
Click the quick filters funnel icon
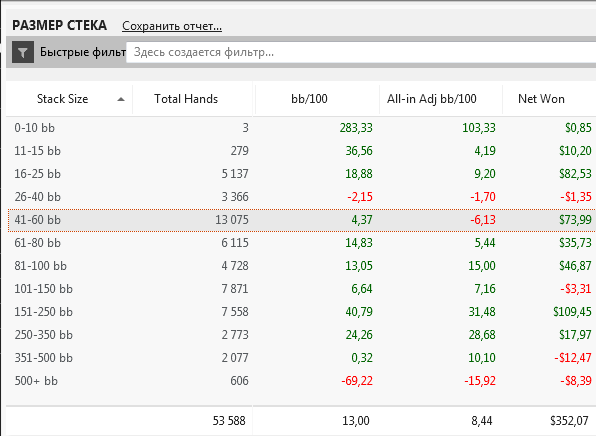[x=23, y=52]
